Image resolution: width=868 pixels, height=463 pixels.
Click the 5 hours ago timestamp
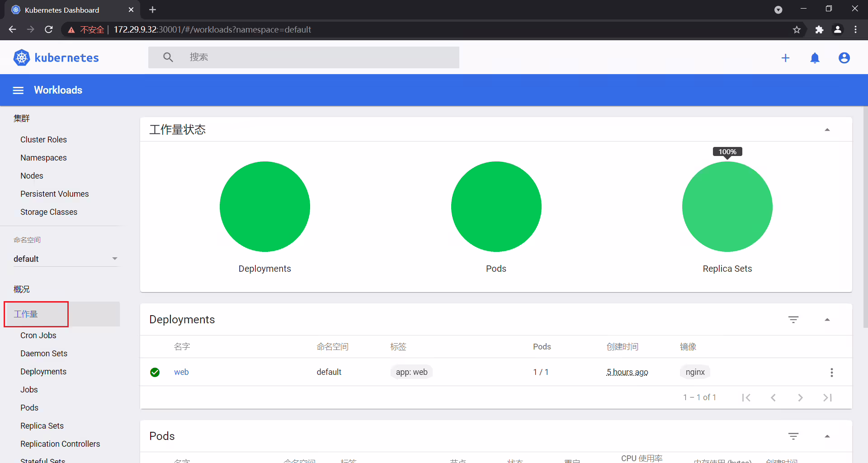[x=627, y=372]
